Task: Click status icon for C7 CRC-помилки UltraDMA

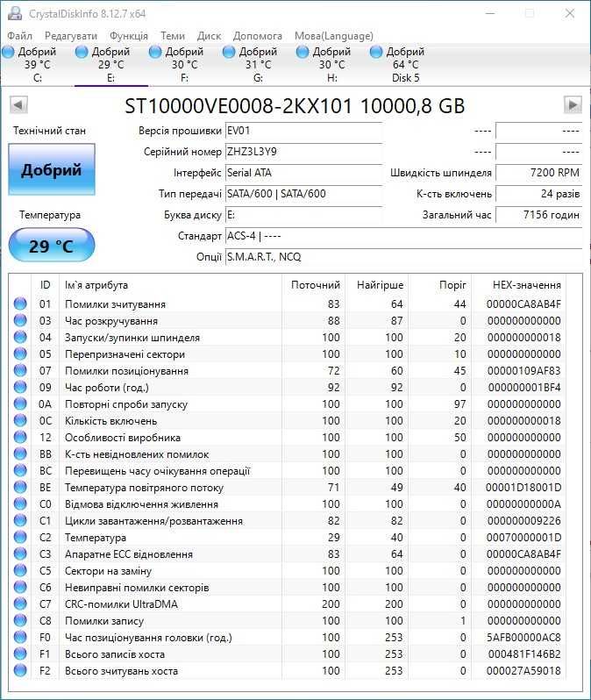Action: pyautogui.click(x=20, y=604)
